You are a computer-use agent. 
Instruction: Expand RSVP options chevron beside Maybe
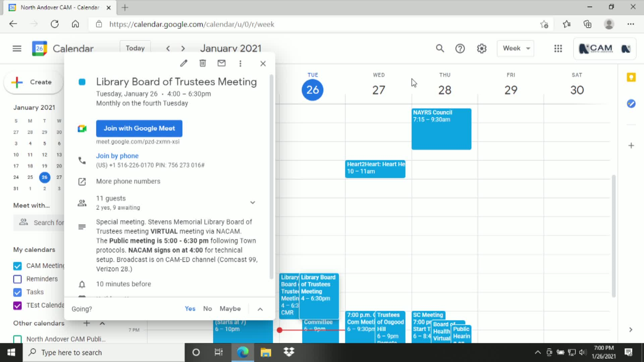click(x=260, y=309)
